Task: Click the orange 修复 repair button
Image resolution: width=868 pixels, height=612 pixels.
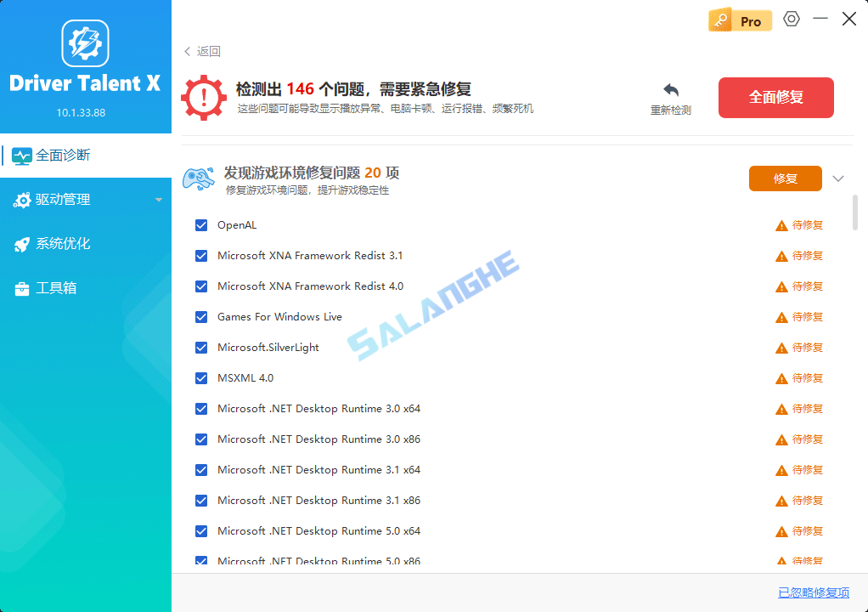Action: [x=785, y=178]
